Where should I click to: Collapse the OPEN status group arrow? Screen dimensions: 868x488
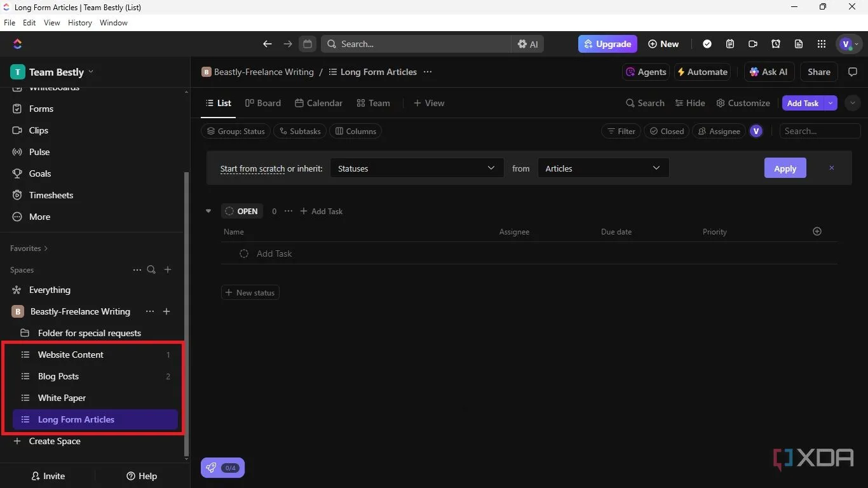pyautogui.click(x=208, y=211)
